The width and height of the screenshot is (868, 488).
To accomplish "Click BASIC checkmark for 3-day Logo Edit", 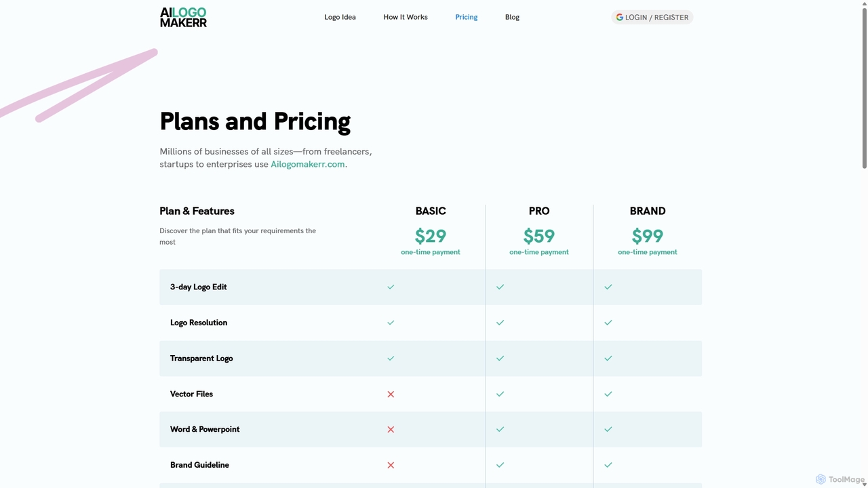I will click(391, 287).
